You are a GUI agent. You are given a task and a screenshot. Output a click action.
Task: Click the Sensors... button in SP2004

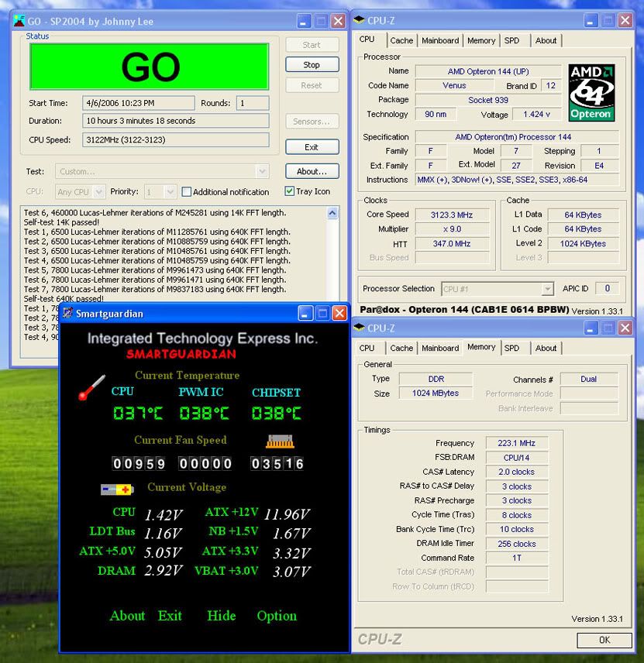[312, 122]
